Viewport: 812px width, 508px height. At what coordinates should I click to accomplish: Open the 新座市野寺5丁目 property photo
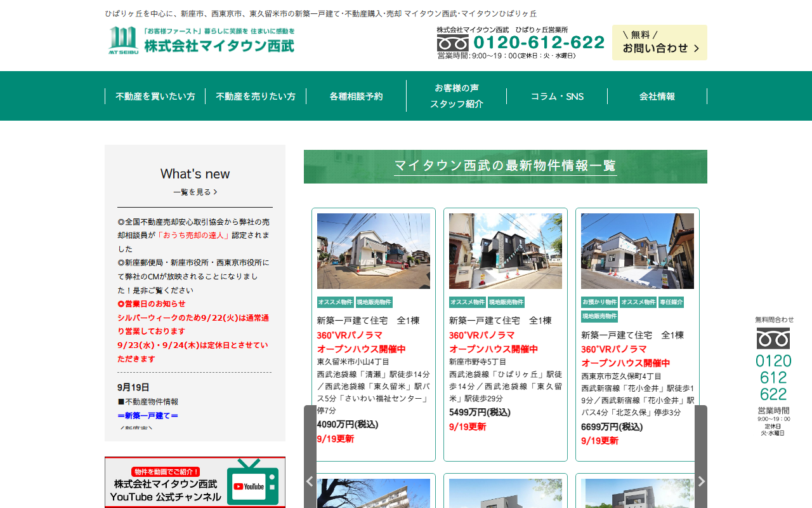(x=506, y=251)
